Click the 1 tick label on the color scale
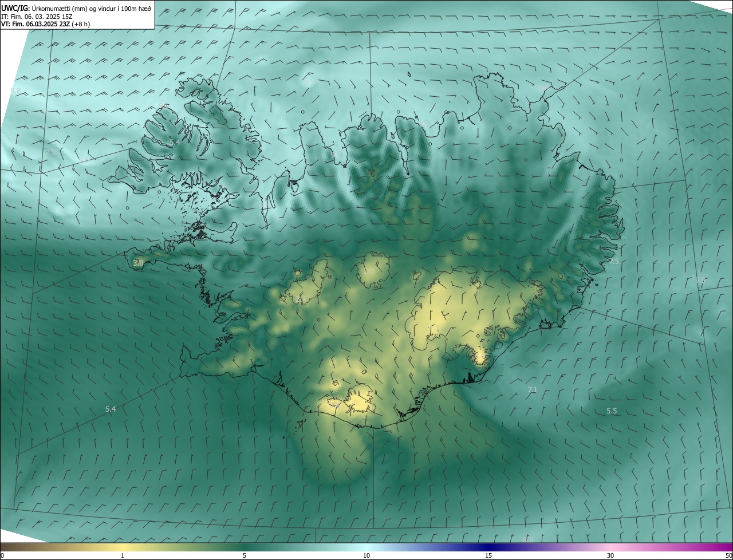The width and height of the screenshot is (733, 560). click(123, 555)
